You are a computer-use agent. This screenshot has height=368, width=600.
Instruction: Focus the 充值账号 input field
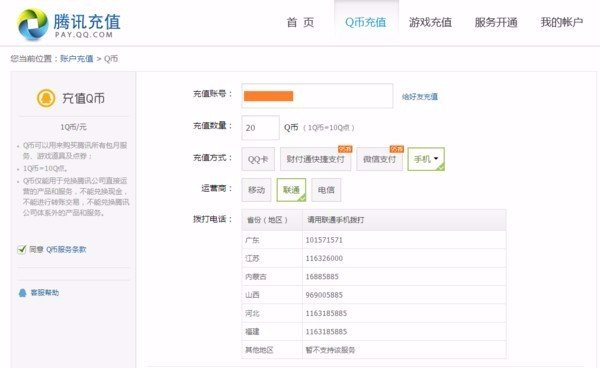click(x=317, y=96)
